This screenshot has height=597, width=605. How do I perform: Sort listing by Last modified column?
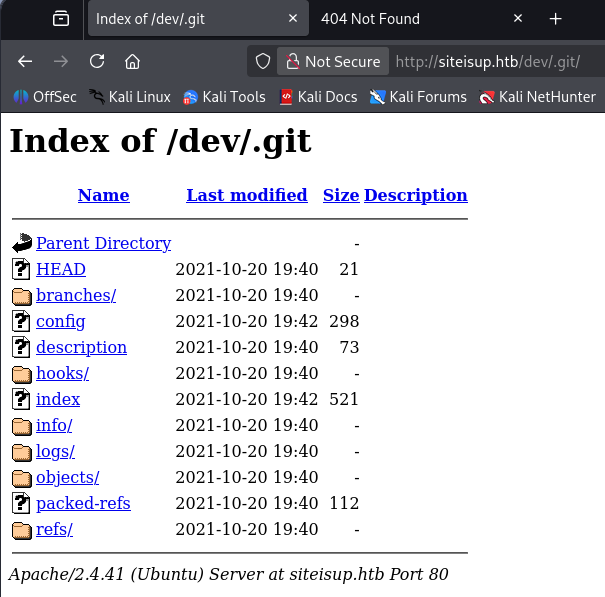click(246, 195)
